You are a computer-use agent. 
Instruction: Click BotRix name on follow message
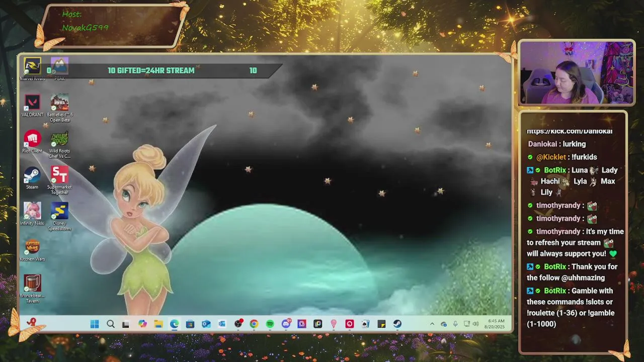(555, 267)
